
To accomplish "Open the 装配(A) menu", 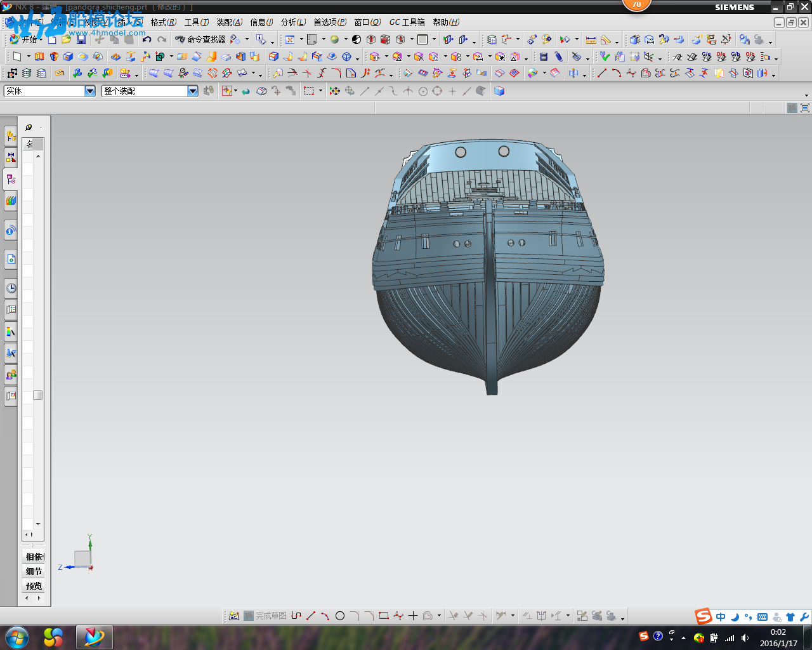I will (x=230, y=22).
